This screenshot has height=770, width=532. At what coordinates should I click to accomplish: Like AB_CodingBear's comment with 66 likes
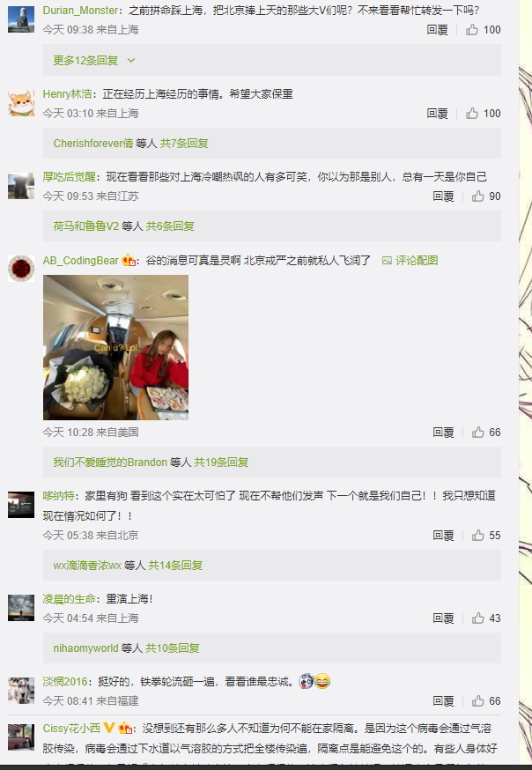(x=478, y=433)
